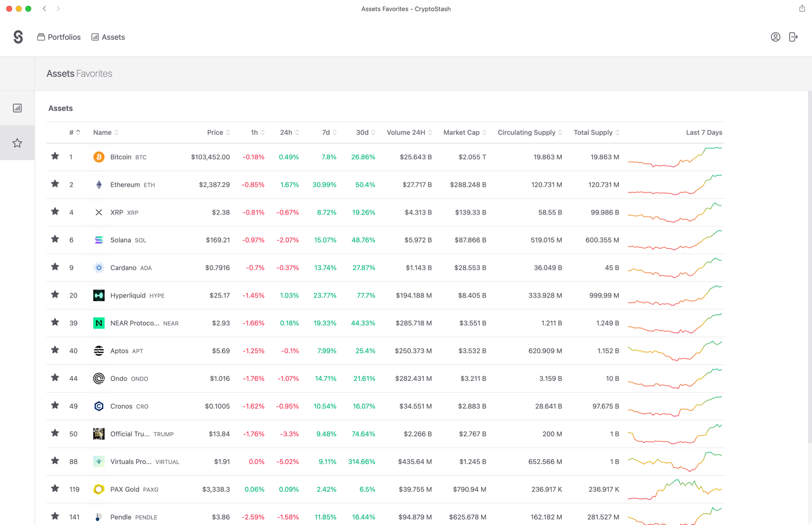
Task: Click the XRP coin icon
Action: (99, 212)
